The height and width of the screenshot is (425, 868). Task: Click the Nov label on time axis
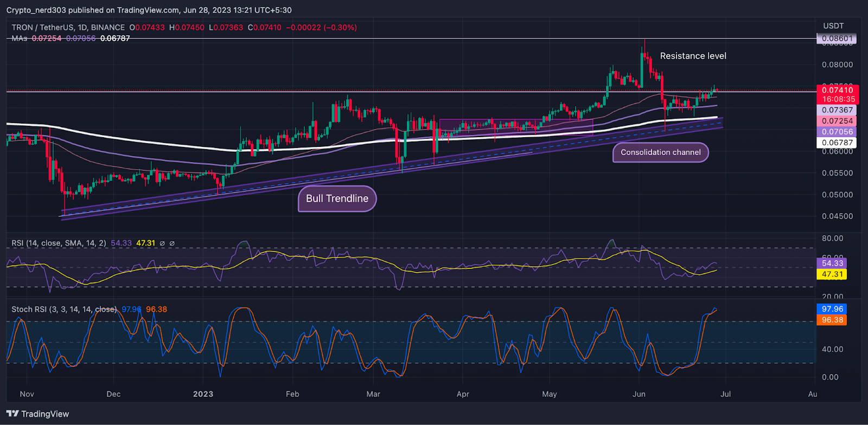coord(27,394)
